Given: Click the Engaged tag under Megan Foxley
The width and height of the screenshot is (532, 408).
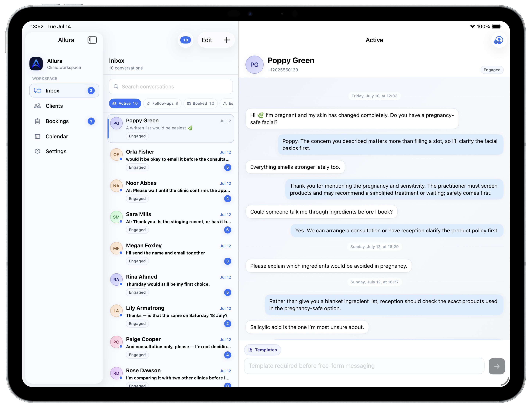Looking at the screenshot, I should point(137,261).
